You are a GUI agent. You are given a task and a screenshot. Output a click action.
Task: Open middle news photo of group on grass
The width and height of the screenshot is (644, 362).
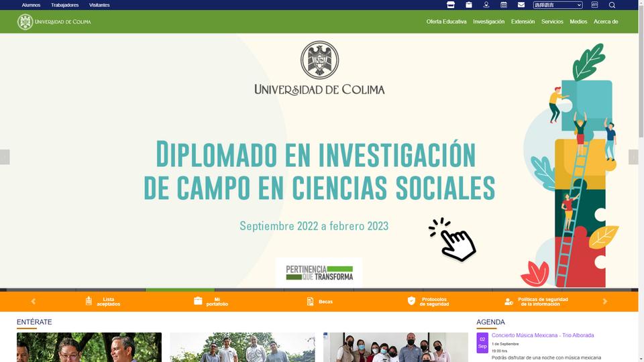[242, 347]
